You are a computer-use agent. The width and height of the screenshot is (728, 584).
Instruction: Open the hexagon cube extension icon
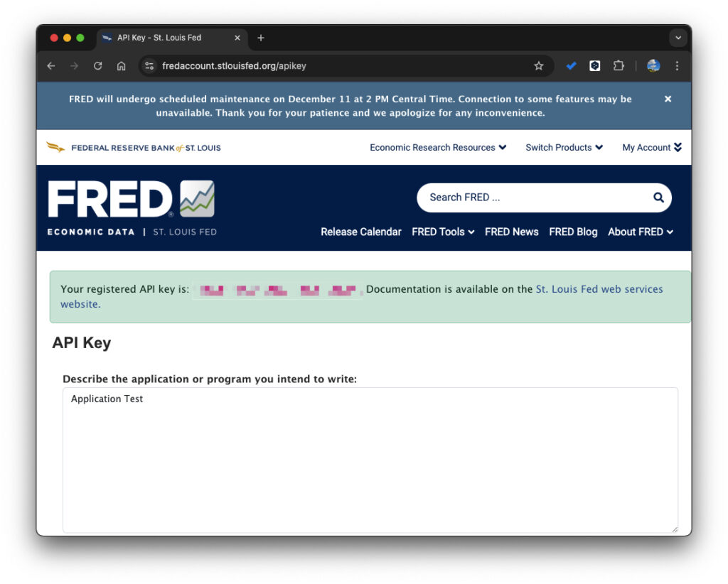coord(595,66)
